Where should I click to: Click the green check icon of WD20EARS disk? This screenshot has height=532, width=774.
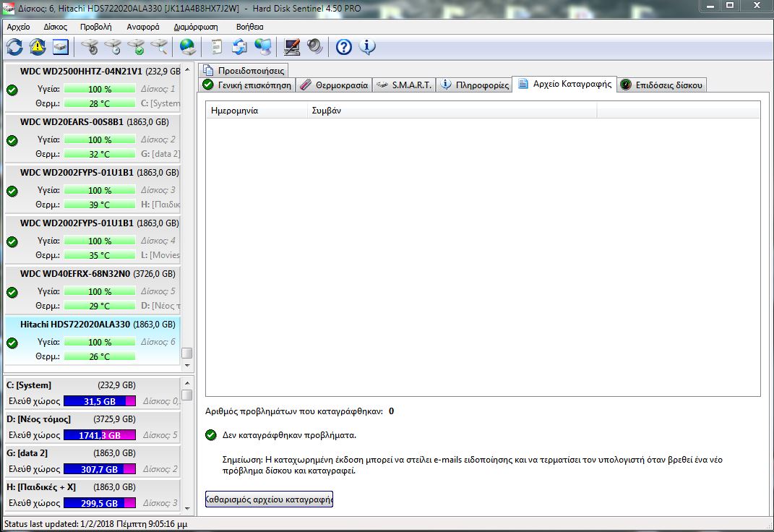click(12, 141)
